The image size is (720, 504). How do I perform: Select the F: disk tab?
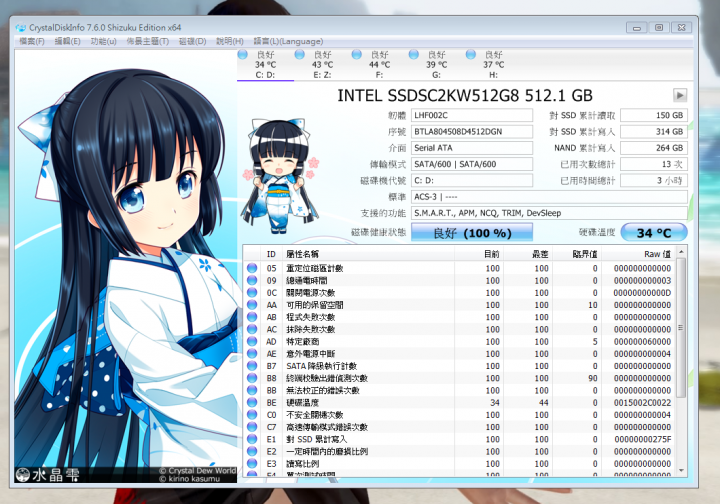pos(379,65)
